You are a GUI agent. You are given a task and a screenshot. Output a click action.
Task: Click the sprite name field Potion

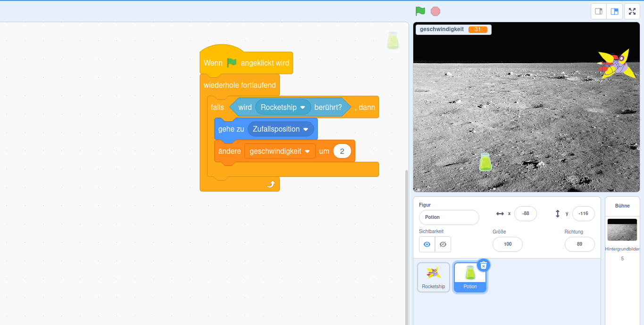click(x=449, y=217)
